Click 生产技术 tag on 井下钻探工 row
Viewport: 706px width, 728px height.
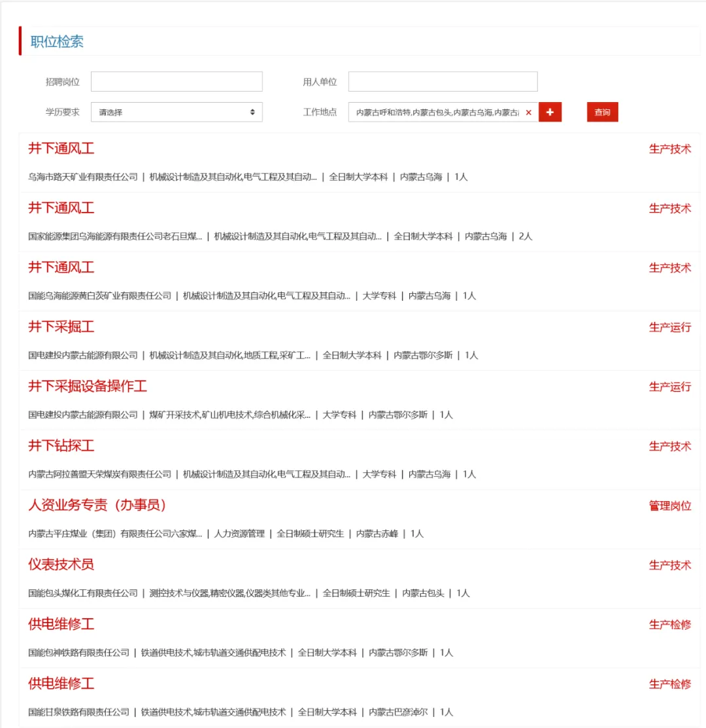click(670, 446)
